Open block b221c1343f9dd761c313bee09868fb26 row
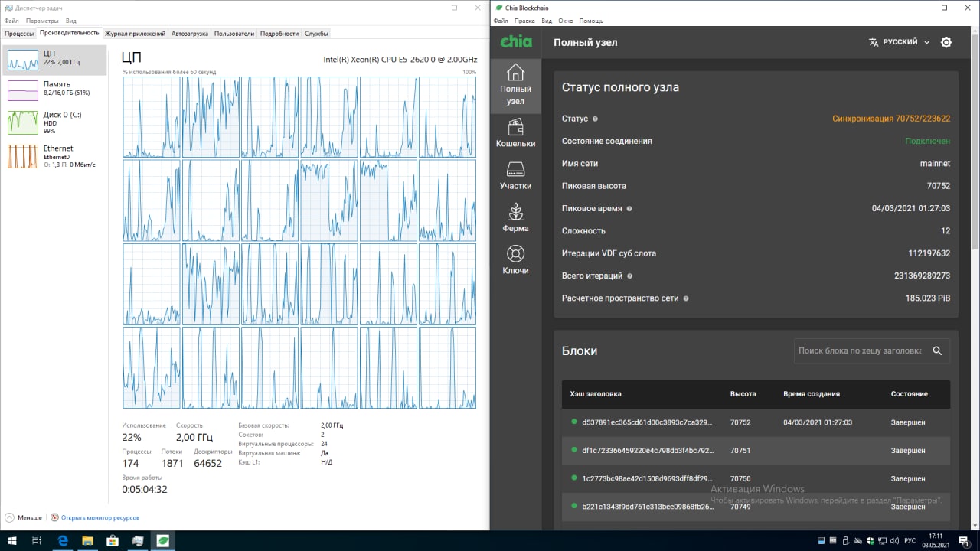The width and height of the screenshot is (980, 551). (756, 507)
